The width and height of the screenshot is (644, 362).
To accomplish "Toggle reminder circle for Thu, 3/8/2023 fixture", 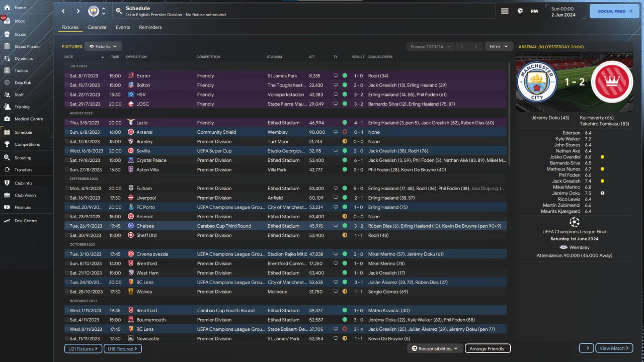I will [x=67, y=123].
